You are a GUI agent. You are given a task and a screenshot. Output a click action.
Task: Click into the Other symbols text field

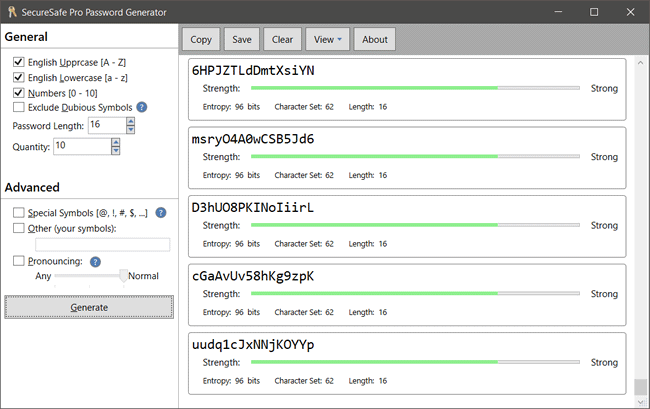point(102,244)
